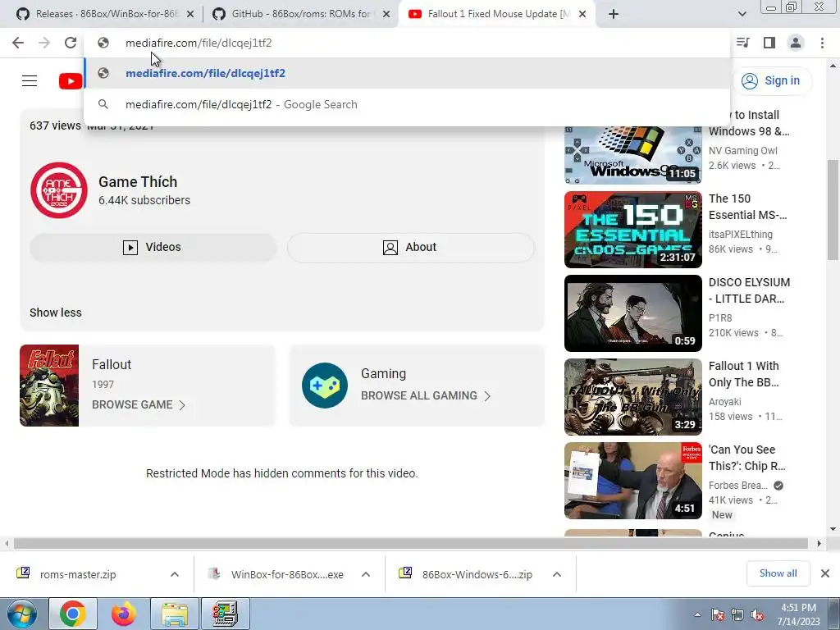Open the media control icon in the toolbar
The image size is (840, 630).
[x=742, y=43]
